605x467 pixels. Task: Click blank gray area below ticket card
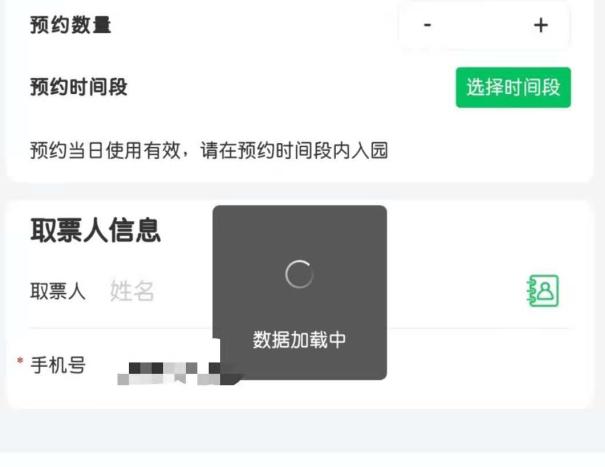click(302, 430)
